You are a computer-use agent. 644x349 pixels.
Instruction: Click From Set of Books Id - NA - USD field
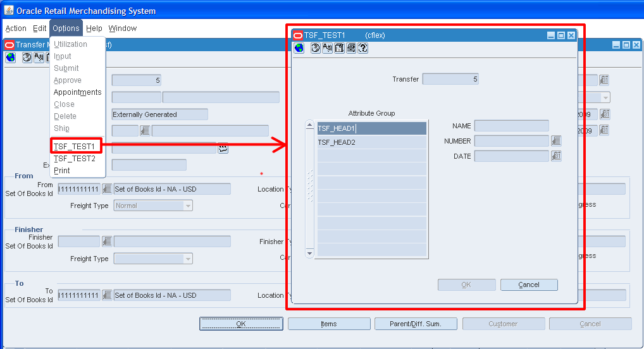coord(172,189)
